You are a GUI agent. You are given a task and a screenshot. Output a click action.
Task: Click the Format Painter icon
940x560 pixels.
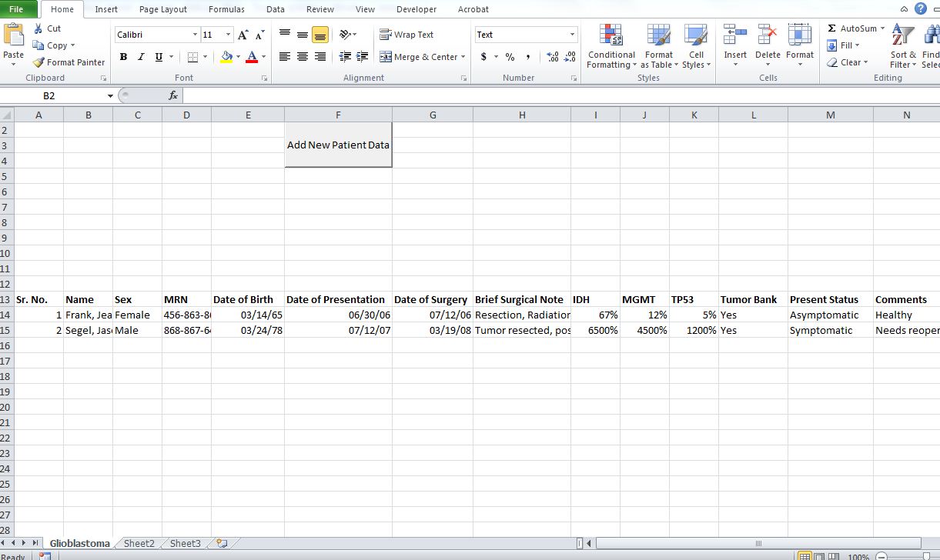pos(39,62)
